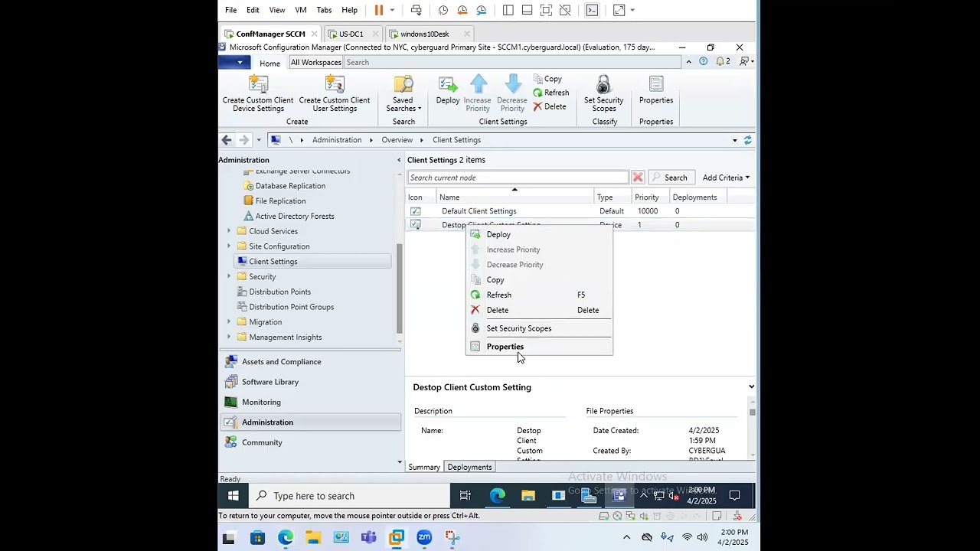Click the Home ribbon tab
This screenshot has height=551, width=980.
coord(269,64)
